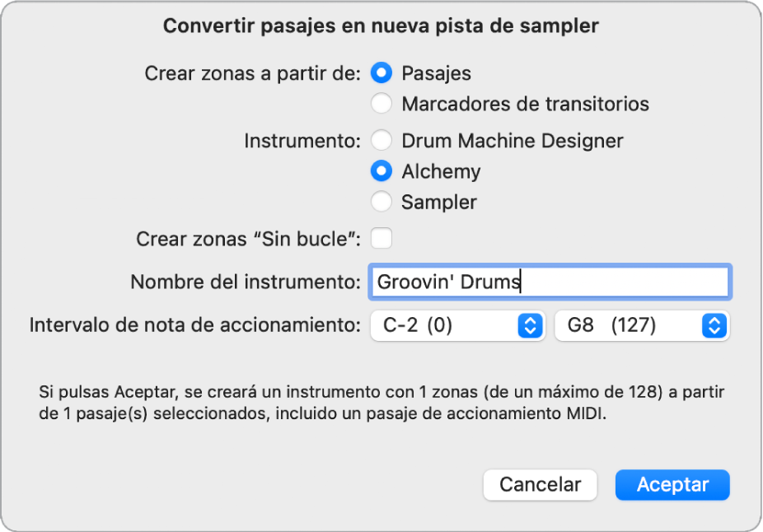
Task: Select the Pasajes radio button
Action: [x=381, y=73]
